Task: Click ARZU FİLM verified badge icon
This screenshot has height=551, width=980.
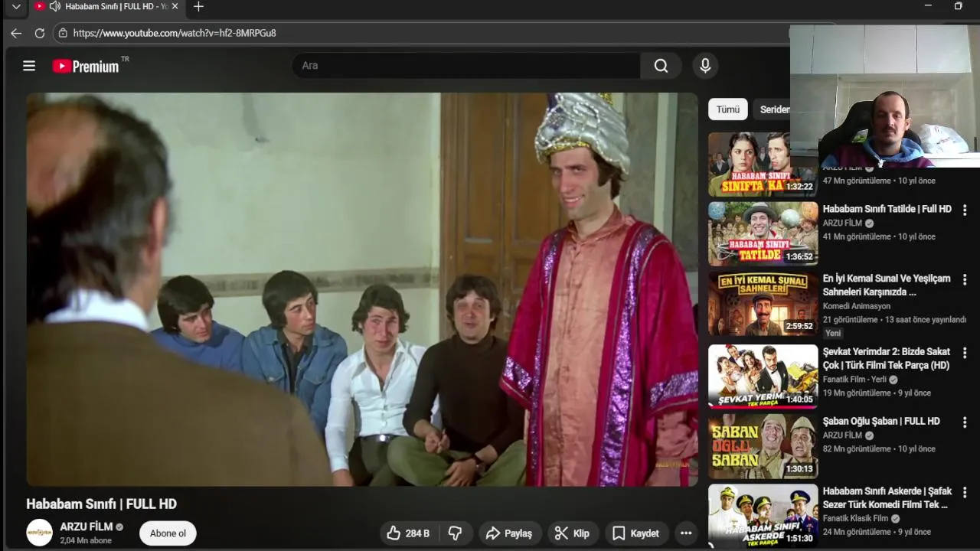Action: (119, 527)
